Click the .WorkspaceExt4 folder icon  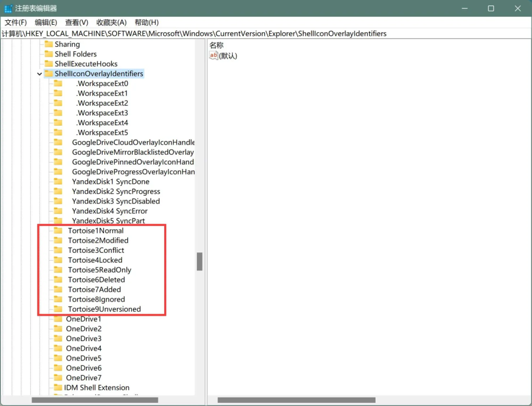(58, 123)
